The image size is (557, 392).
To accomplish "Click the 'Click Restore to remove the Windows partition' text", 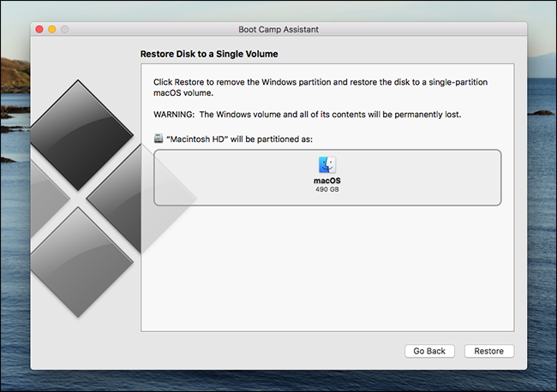I will pos(243,82).
